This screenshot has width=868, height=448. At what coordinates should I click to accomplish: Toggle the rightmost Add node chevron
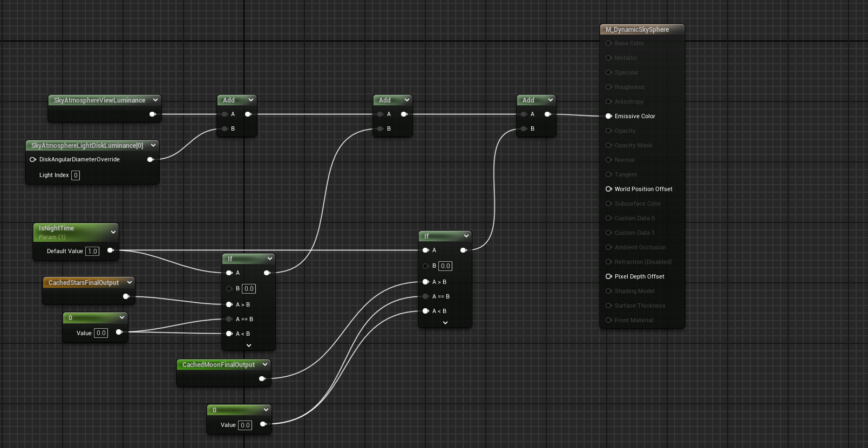(x=551, y=100)
